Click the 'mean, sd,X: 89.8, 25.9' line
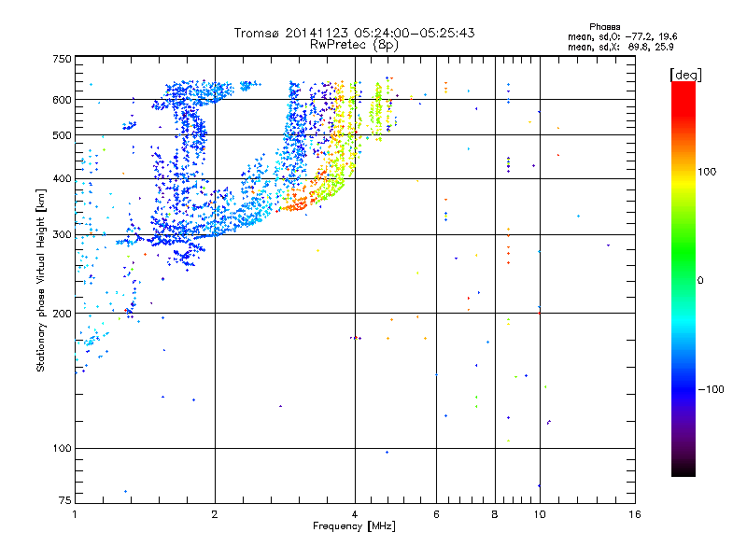The width and height of the screenshot is (747, 560). click(x=620, y=47)
